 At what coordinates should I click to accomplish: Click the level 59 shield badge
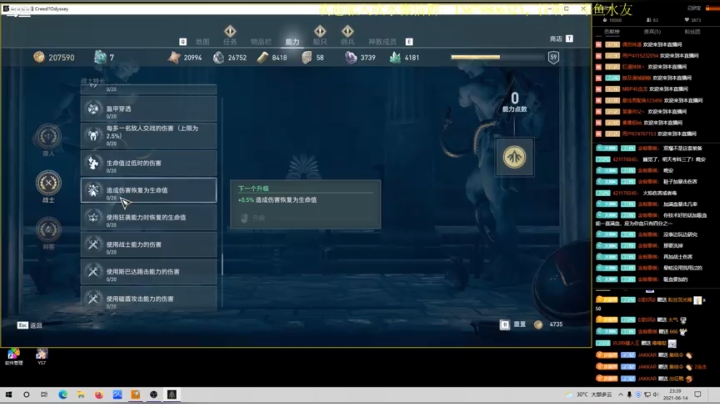[x=553, y=57]
